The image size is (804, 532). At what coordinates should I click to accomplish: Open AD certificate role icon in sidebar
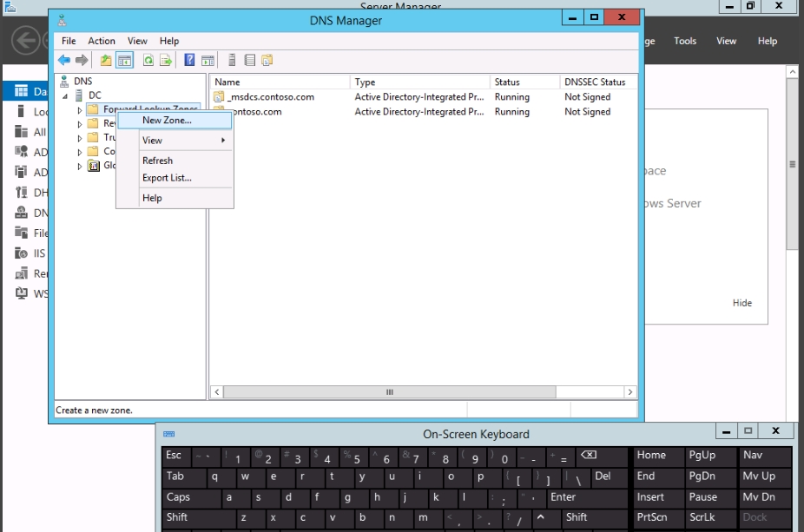point(21,152)
